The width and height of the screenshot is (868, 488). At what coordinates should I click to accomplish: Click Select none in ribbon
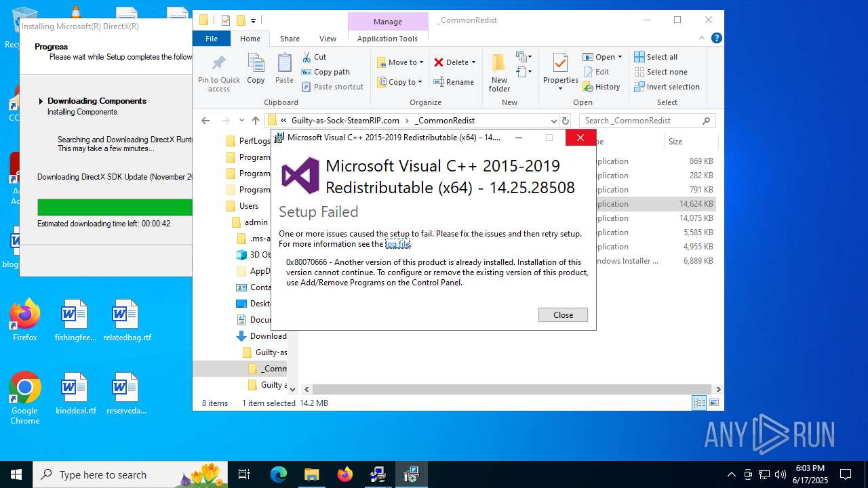coord(660,72)
